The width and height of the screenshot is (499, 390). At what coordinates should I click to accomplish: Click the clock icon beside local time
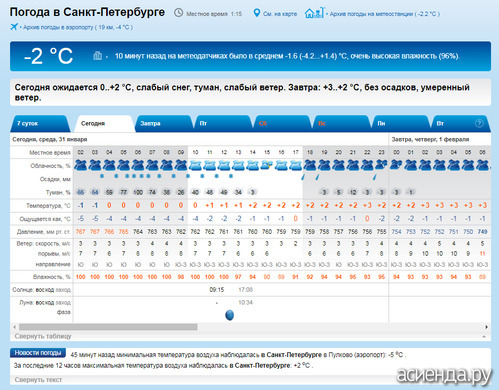pyautogui.click(x=179, y=13)
